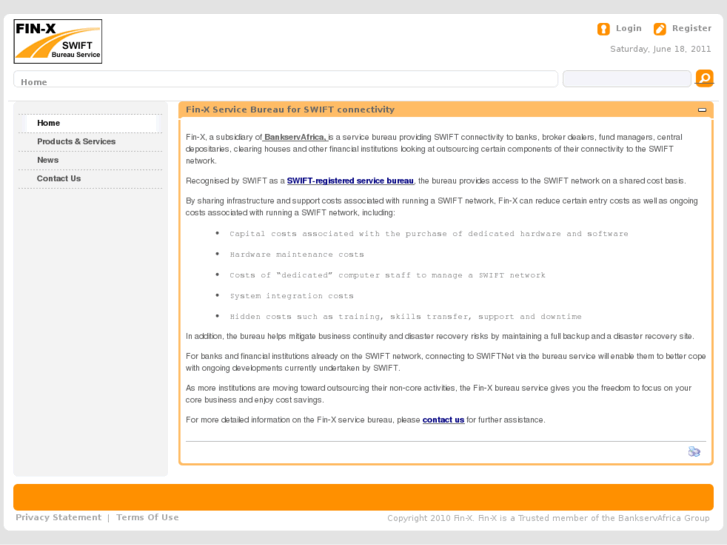The width and height of the screenshot is (727, 545).
Task: Click bullet starting 'Capital costs associated'
Action: click(429, 234)
